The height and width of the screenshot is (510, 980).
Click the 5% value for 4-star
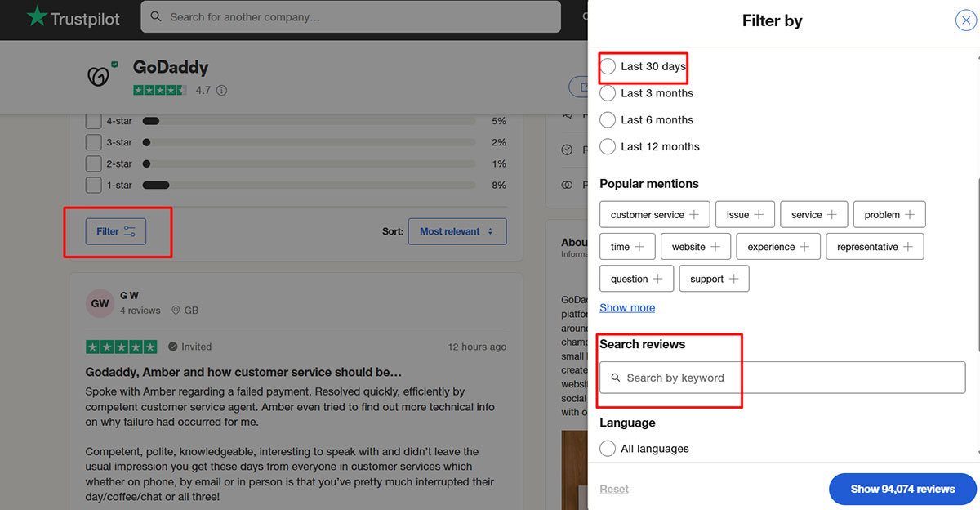499,121
